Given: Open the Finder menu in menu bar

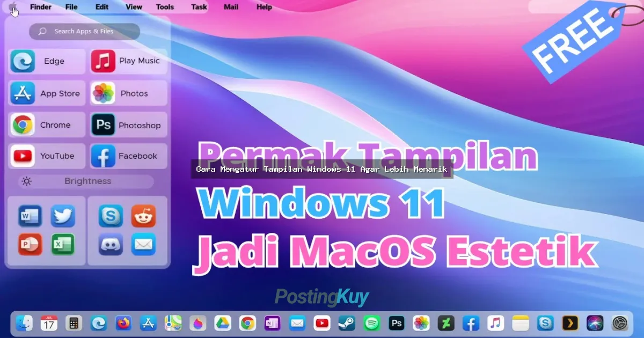Looking at the screenshot, I should [x=41, y=7].
